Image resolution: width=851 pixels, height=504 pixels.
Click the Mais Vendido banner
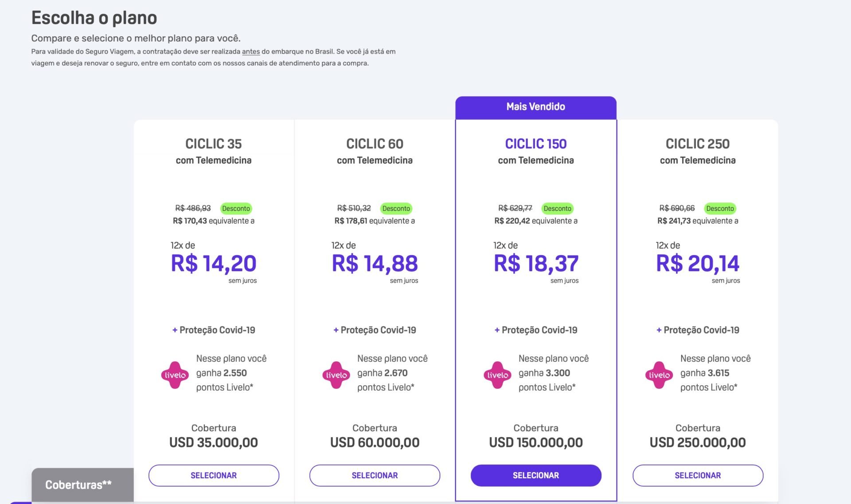click(536, 107)
